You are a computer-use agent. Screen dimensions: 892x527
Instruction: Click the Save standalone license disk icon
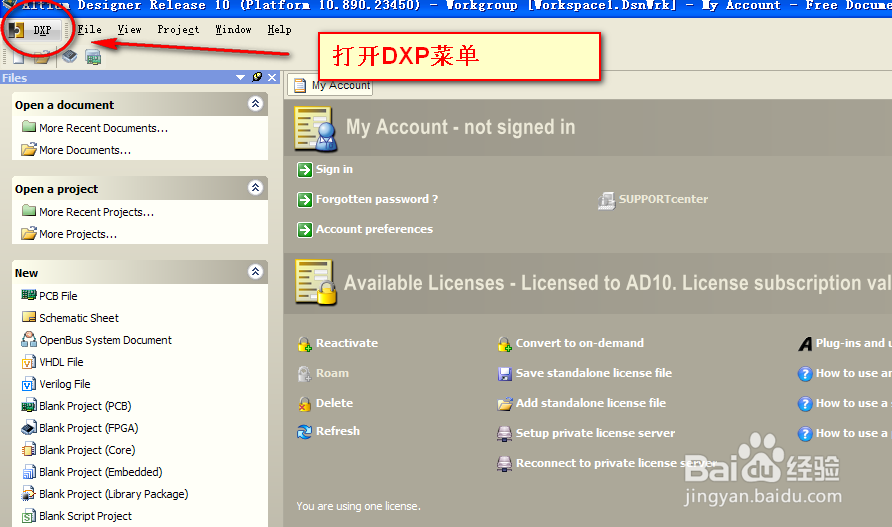tap(505, 374)
